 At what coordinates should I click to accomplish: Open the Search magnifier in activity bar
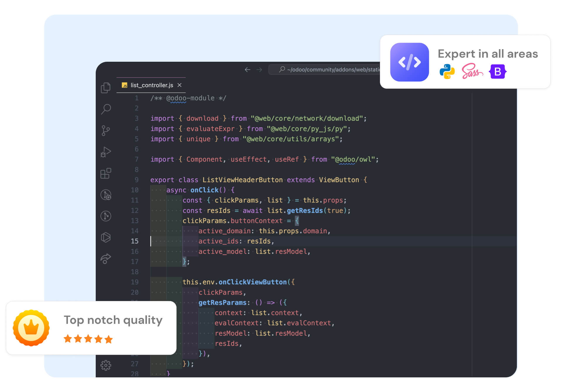pyautogui.click(x=106, y=109)
